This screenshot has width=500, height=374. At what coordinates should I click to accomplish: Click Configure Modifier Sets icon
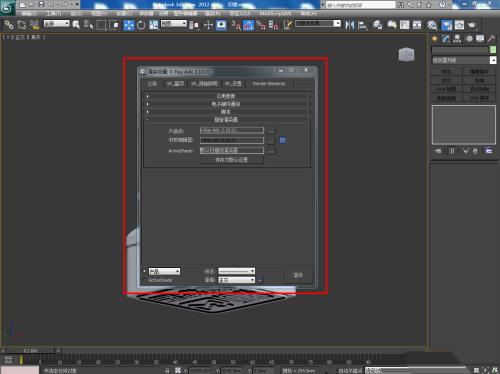pos(489,151)
